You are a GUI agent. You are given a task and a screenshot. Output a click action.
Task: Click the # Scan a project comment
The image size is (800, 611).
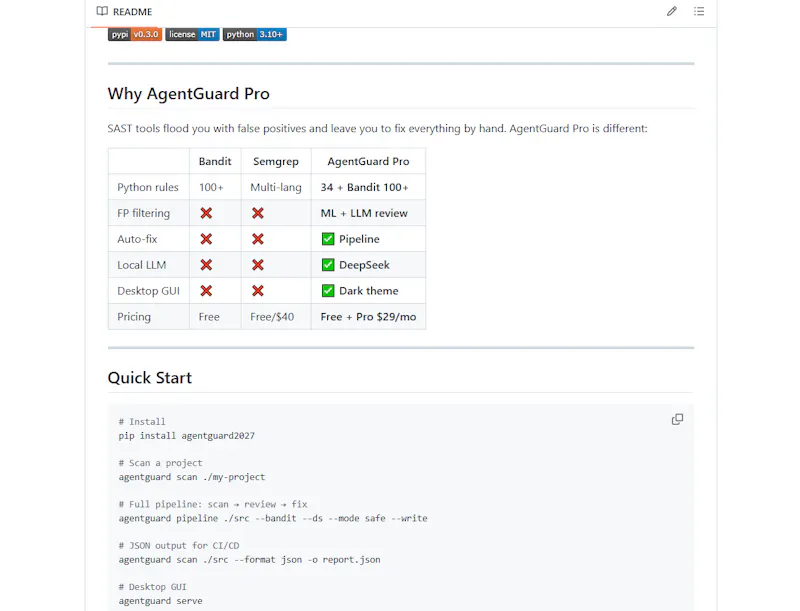click(160, 463)
